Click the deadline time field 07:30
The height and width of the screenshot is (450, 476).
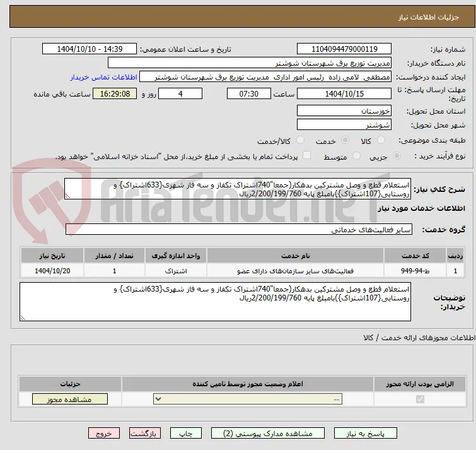point(249,93)
